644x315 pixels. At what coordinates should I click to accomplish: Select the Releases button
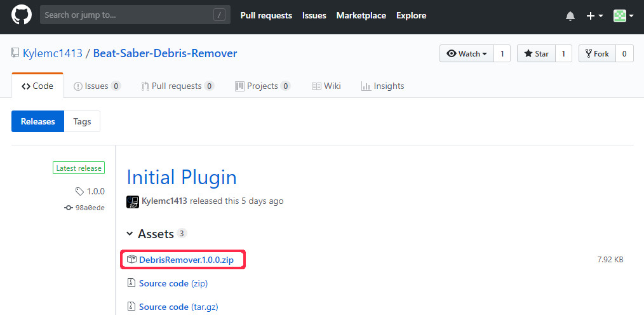point(37,121)
